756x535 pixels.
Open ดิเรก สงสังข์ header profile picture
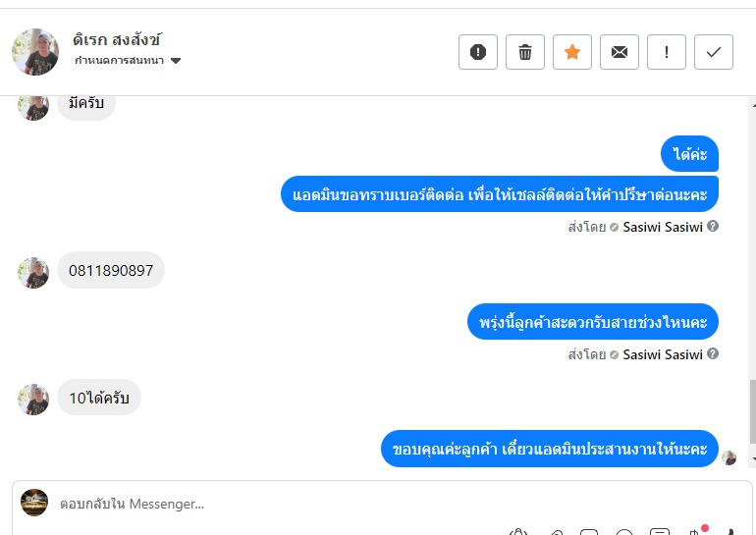(35, 52)
